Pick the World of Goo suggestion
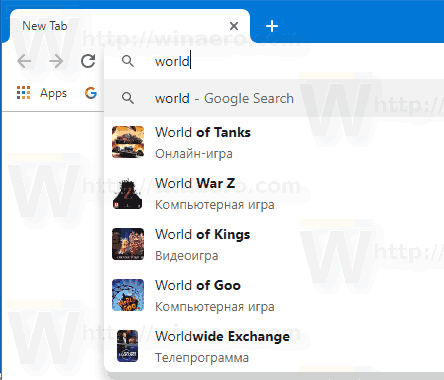Screen dimensions: 444x380 coord(274,295)
